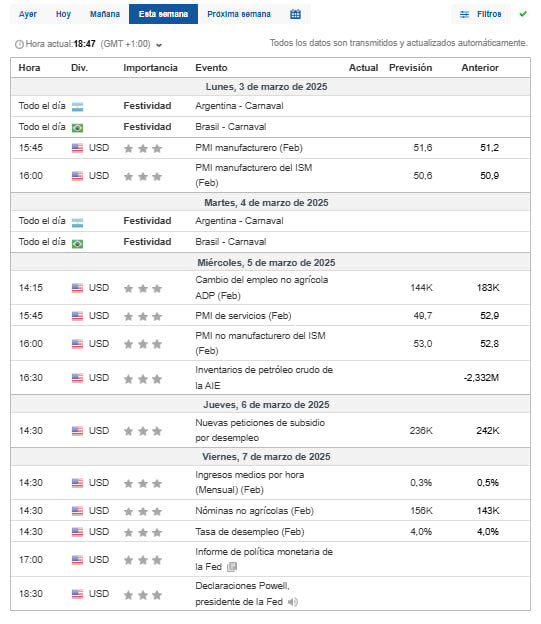
Task: Switch to the Hoy tab
Action: (x=63, y=14)
